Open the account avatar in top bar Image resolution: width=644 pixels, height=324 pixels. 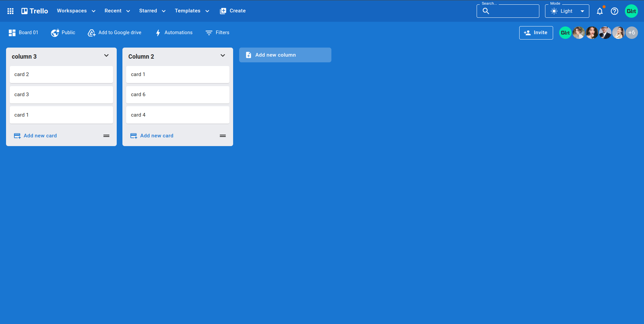pos(631,11)
